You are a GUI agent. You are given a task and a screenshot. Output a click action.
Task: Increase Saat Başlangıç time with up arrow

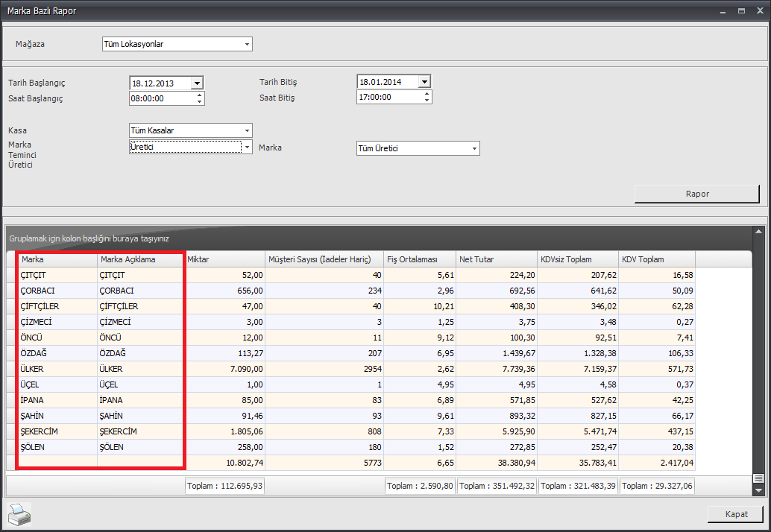(199, 95)
